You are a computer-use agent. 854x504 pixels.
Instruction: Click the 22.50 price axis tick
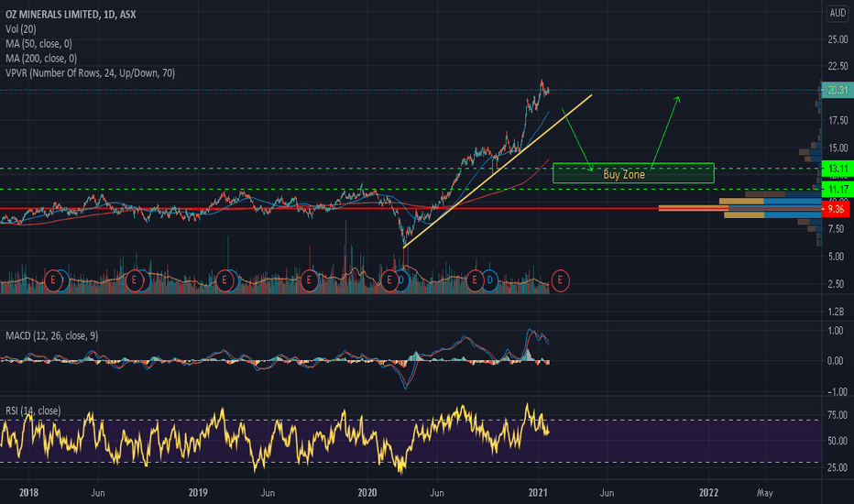tap(838, 66)
